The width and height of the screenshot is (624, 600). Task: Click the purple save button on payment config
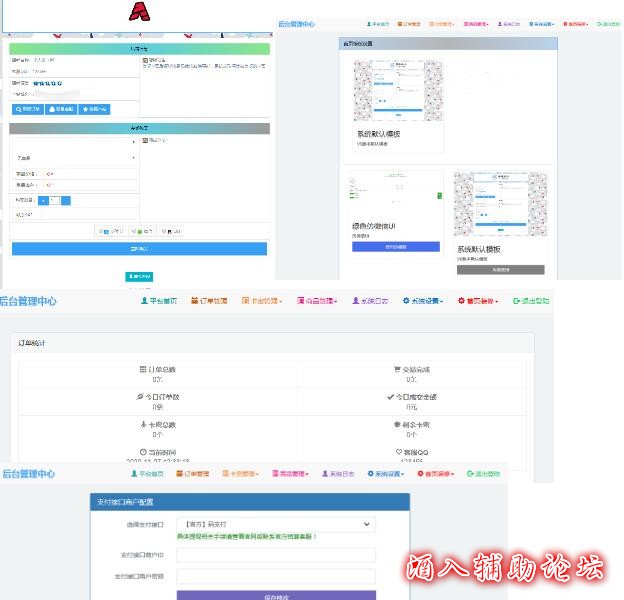276,595
